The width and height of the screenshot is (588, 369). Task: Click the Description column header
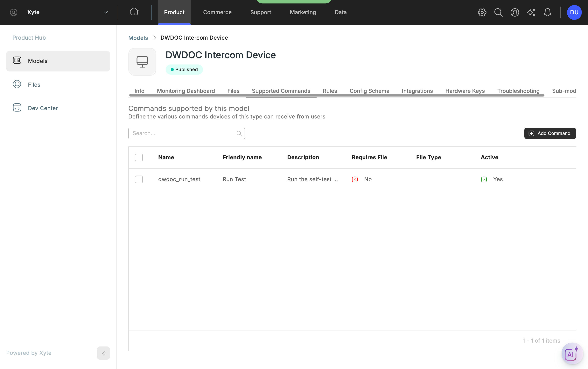[303, 157]
